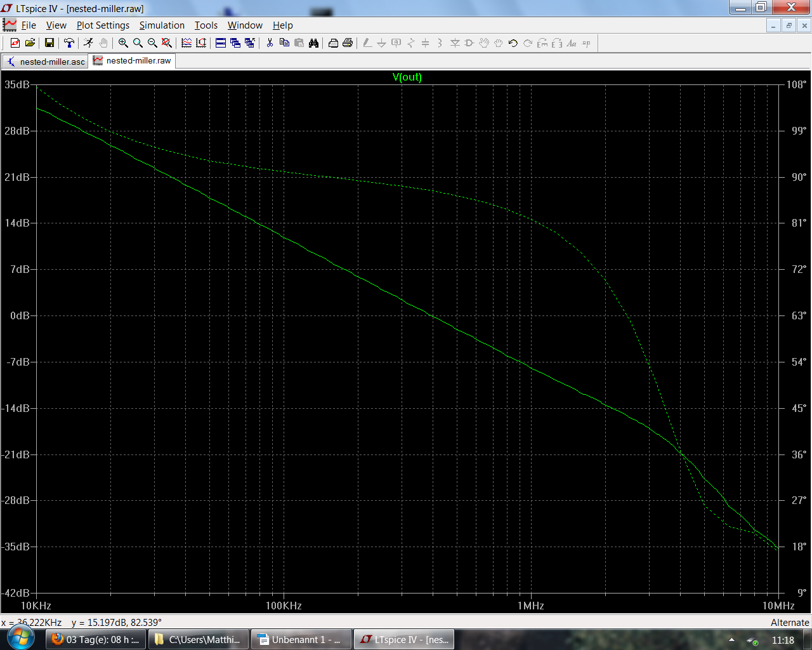Click the 1MHz frequency axis label

click(530, 606)
